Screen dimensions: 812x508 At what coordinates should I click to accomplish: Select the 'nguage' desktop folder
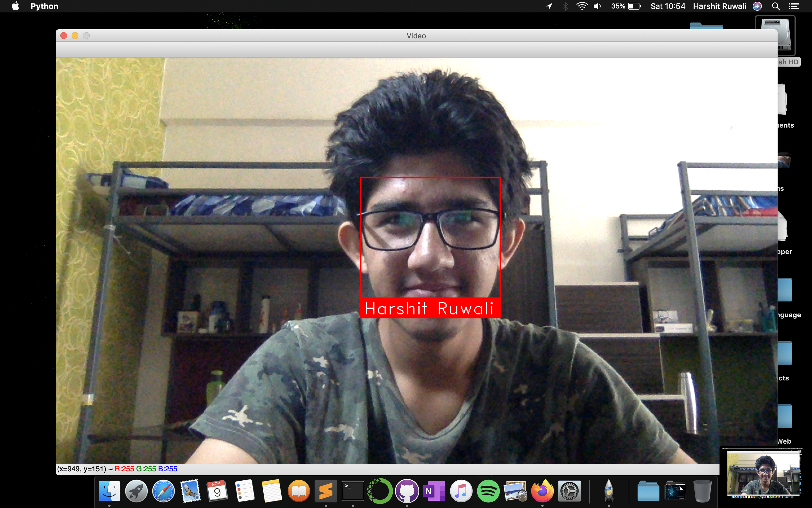[x=785, y=290]
